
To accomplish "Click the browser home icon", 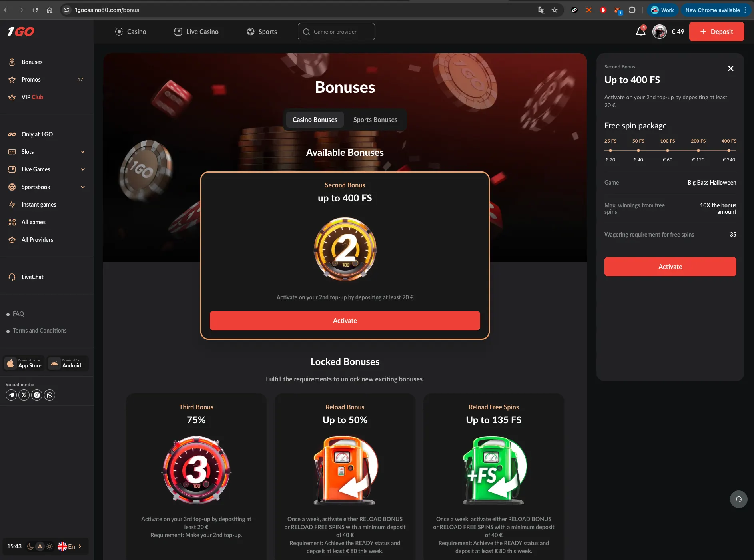I will (50, 10).
